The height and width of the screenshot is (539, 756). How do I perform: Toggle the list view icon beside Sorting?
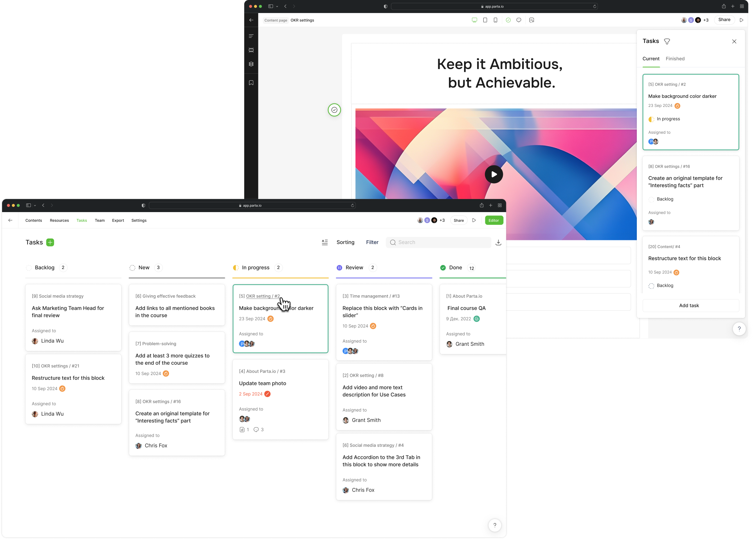[325, 242]
